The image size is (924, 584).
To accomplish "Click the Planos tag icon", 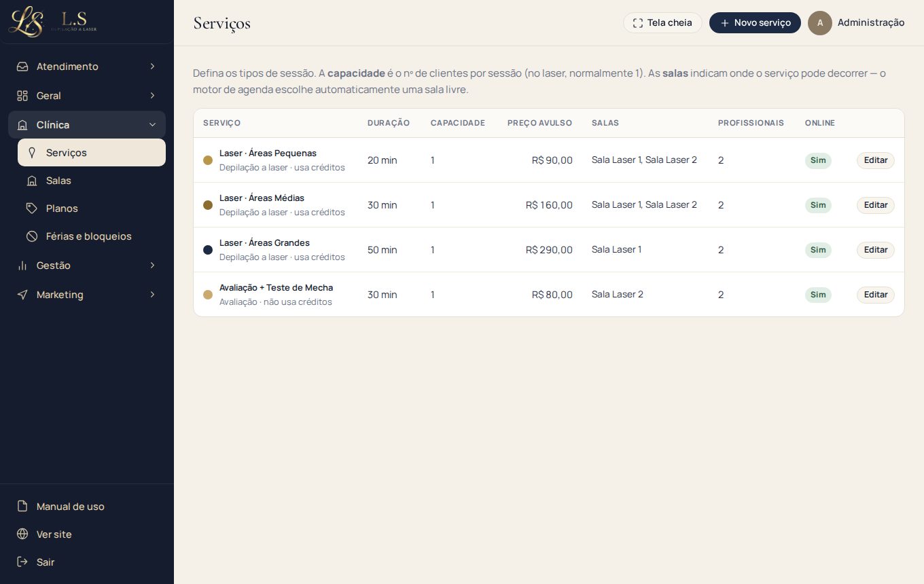I will click(31, 208).
